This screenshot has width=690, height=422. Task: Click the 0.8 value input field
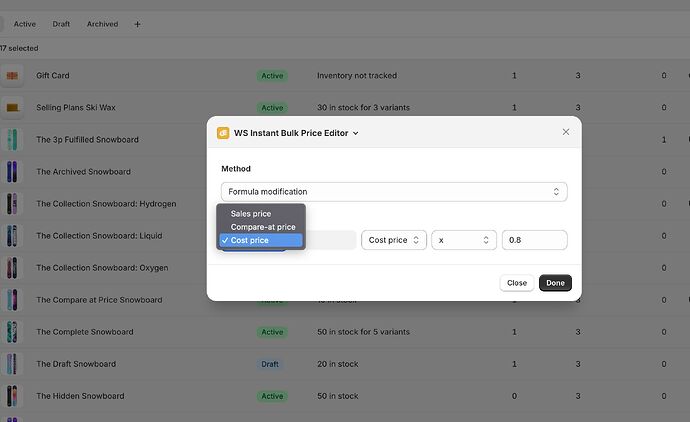[x=534, y=240]
